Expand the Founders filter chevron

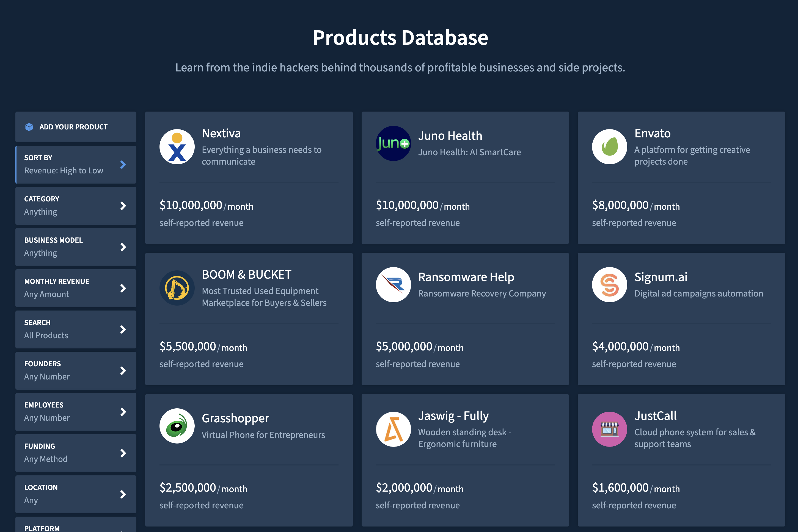(x=123, y=371)
